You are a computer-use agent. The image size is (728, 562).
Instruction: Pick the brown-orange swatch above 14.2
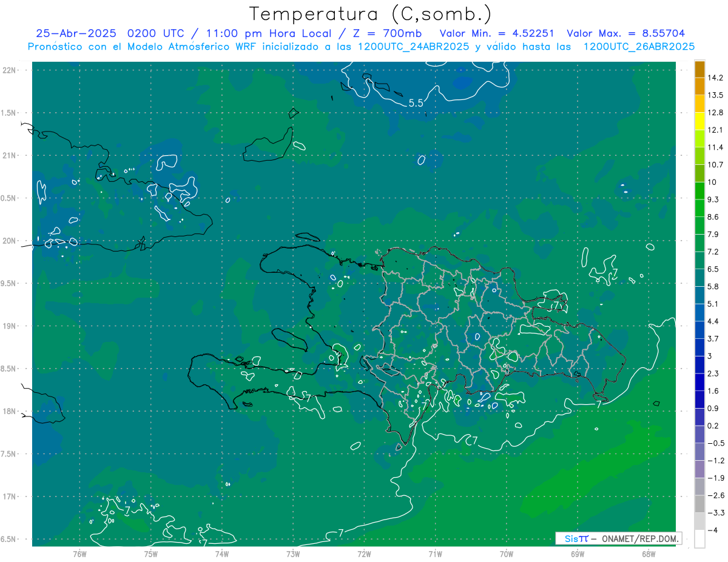point(699,69)
